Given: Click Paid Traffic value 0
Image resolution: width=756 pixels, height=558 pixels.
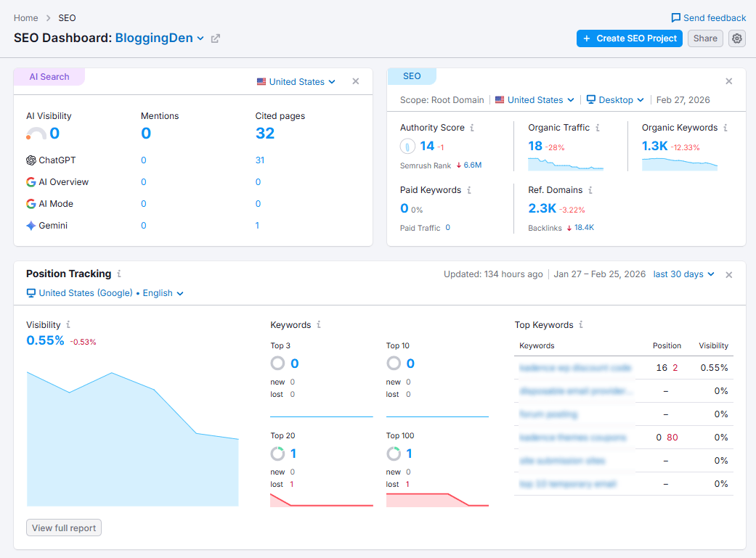Looking at the screenshot, I should (x=447, y=227).
